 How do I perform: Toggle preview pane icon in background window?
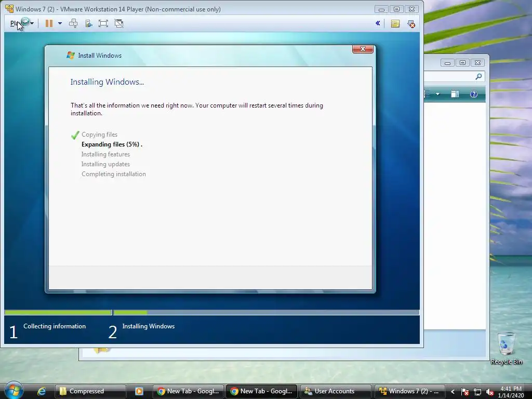455,94
